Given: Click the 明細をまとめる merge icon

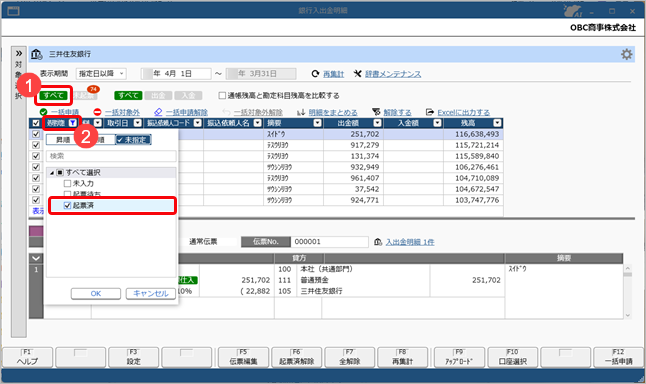Looking at the screenshot, I should pos(301,112).
